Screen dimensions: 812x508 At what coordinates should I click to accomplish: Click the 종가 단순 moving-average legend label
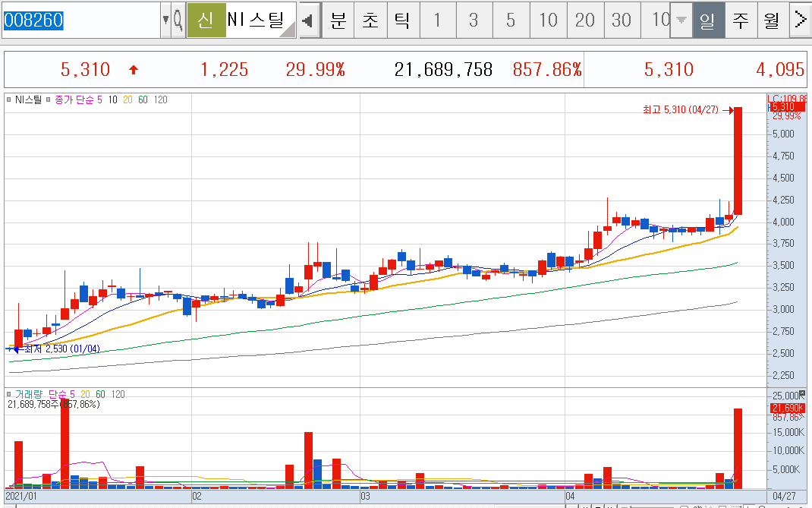click(74, 99)
